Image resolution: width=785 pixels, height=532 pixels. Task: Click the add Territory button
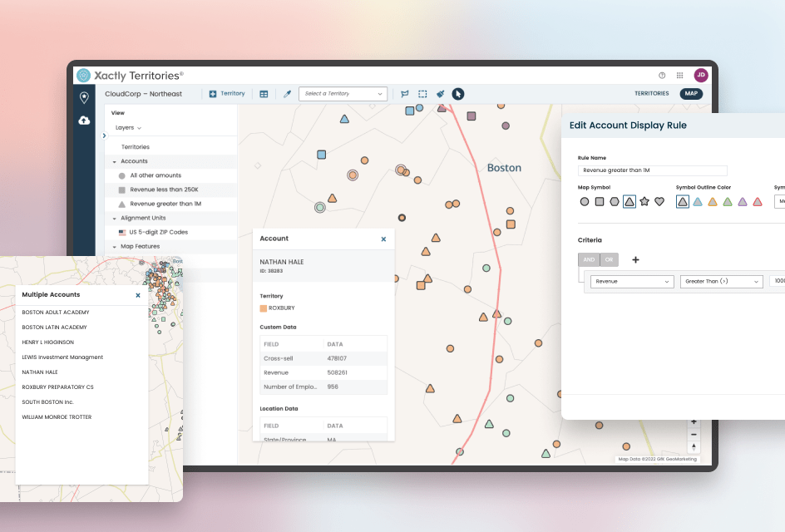click(227, 94)
